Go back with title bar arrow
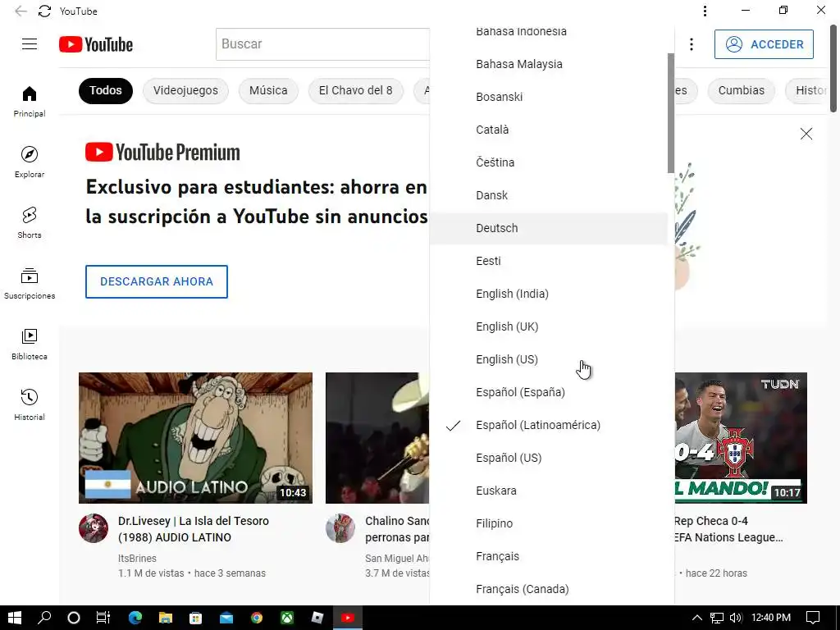 pyautogui.click(x=21, y=11)
